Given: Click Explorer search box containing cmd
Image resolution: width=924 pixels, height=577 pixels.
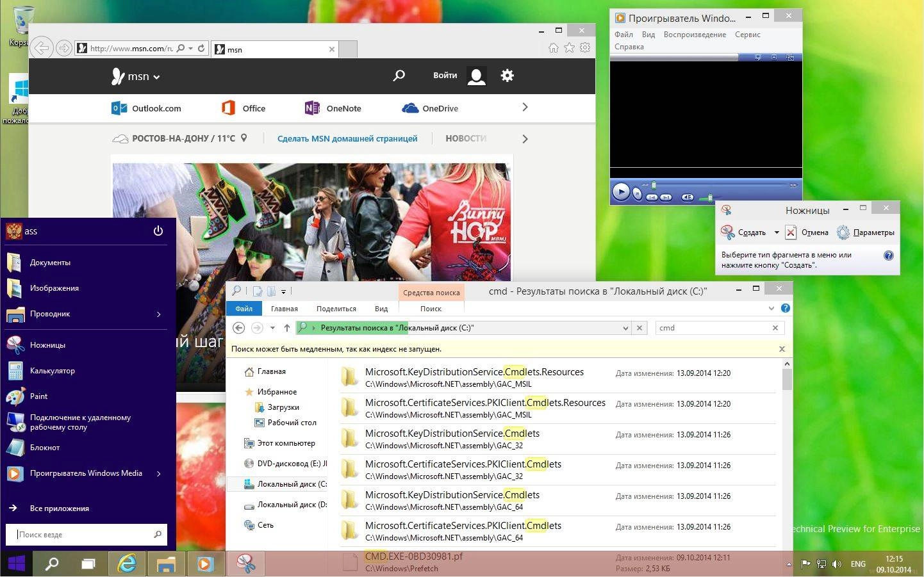Looking at the screenshot, I should point(720,328).
